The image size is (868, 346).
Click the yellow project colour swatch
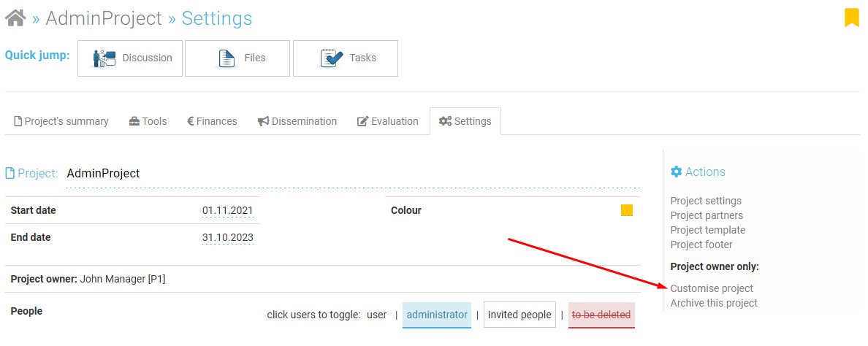(627, 210)
